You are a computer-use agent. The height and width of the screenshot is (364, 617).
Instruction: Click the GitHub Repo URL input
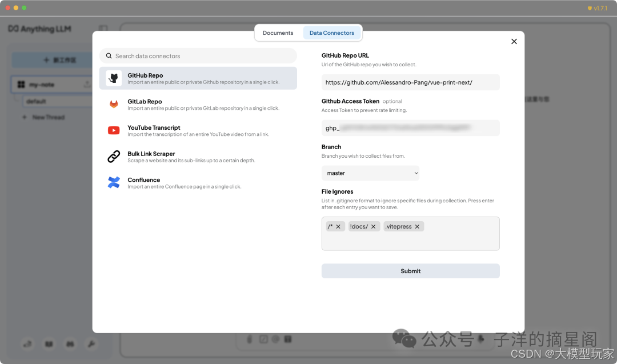pyautogui.click(x=410, y=82)
